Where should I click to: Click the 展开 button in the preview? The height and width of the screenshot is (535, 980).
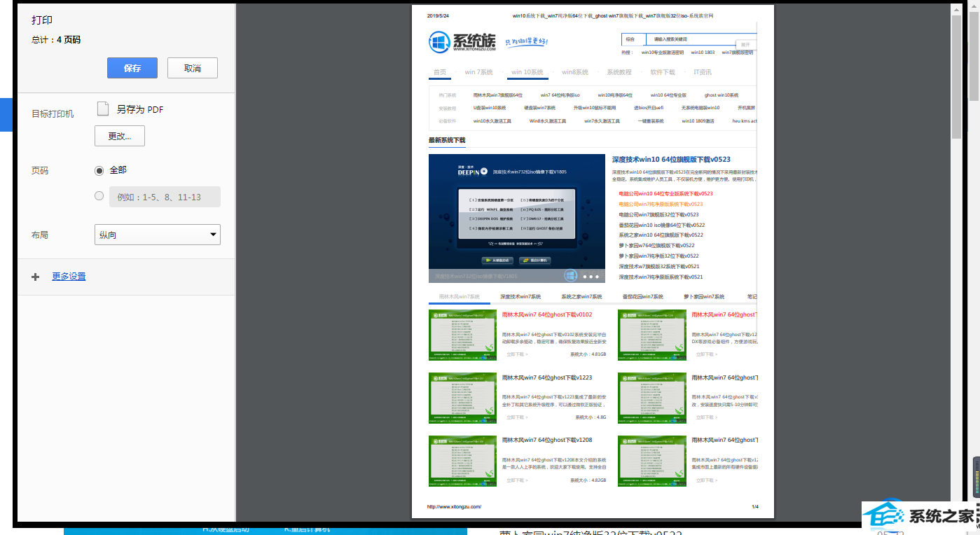(x=745, y=44)
